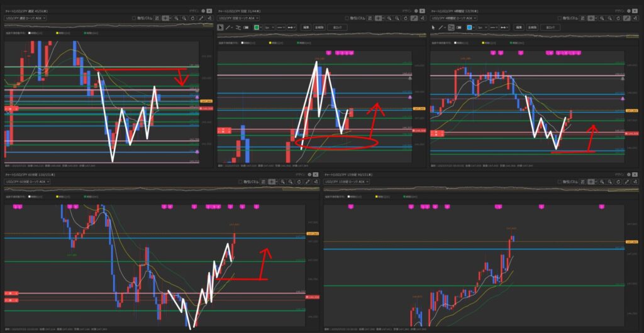Image resolution: width=644 pixels, height=333 pixels.
Task: Refresh the daily chart
Action: click(406, 18)
